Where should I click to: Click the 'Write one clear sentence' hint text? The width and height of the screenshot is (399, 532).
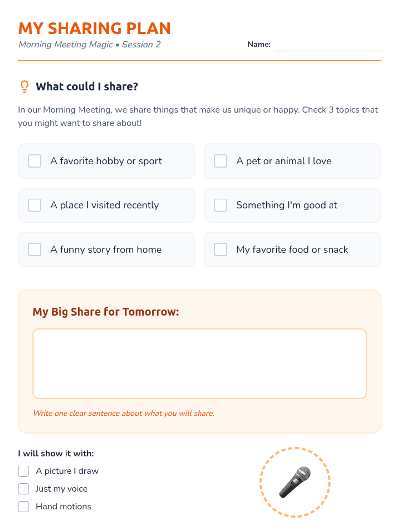click(x=124, y=413)
